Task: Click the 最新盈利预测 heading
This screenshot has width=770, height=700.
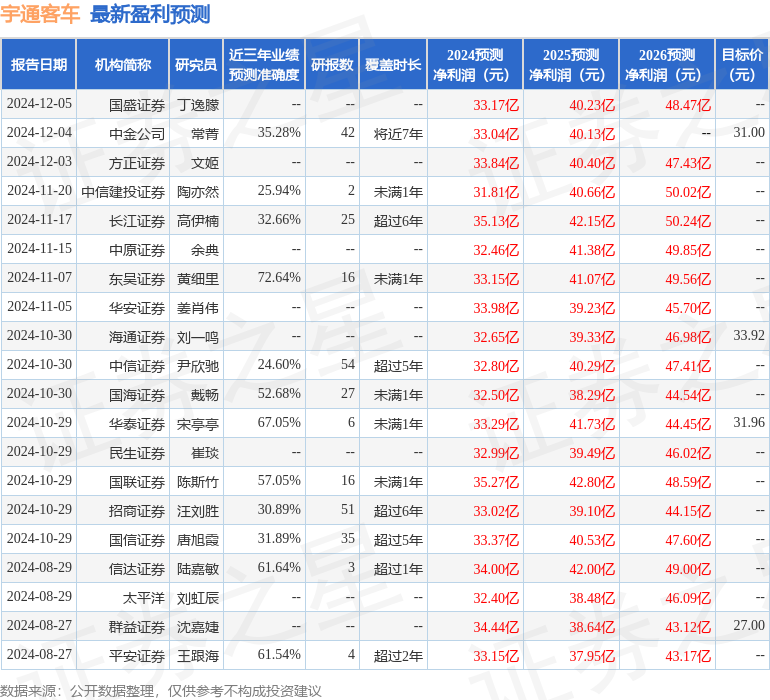Action: pos(150,14)
